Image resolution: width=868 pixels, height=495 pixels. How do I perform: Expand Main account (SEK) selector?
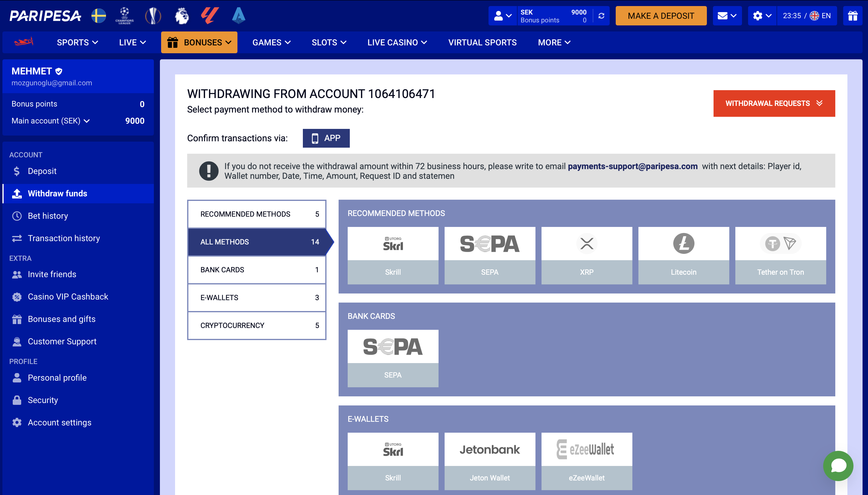tap(51, 121)
